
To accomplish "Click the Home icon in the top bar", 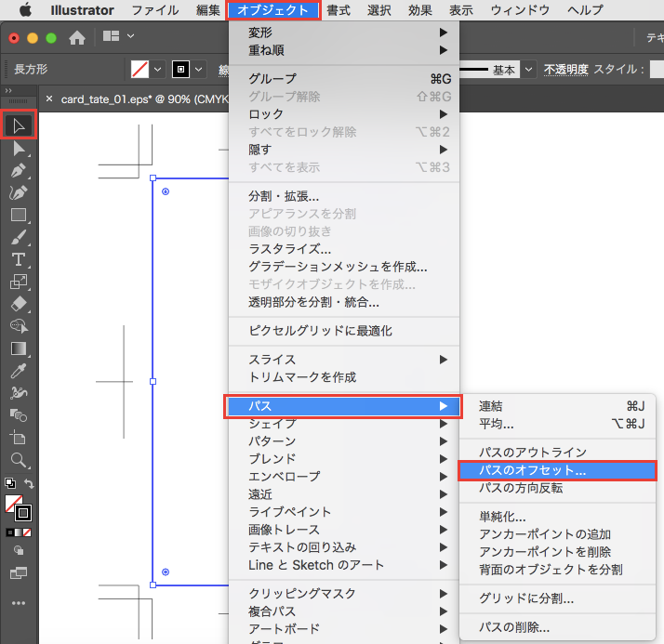I will coord(77,37).
